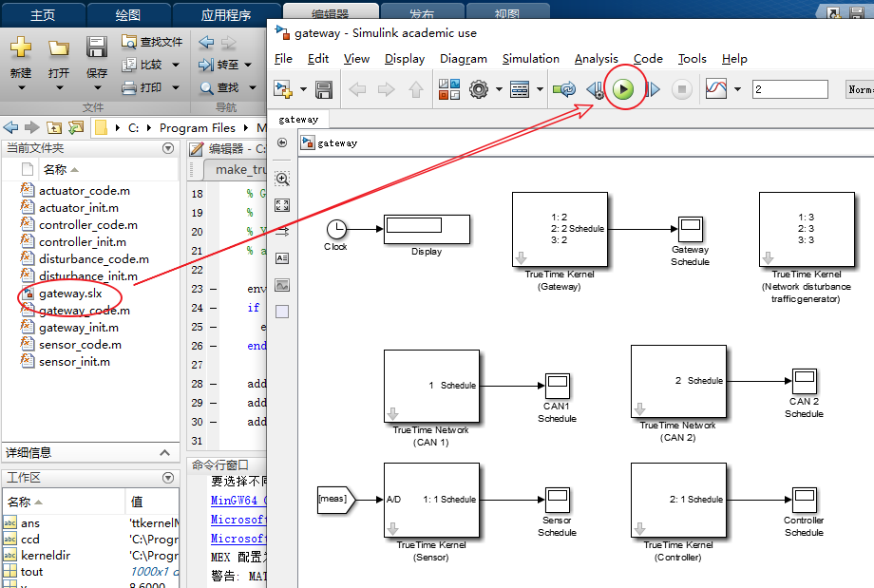This screenshot has height=588, width=874.
Task: Click the stop time field showing 2
Action: pos(790,89)
